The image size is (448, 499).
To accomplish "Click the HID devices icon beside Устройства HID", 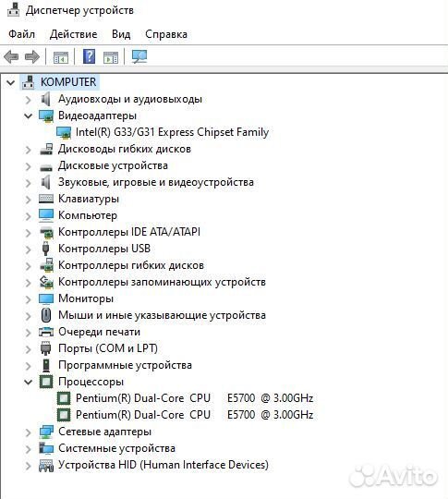I will pyautogui.click(x=46, y=465).
